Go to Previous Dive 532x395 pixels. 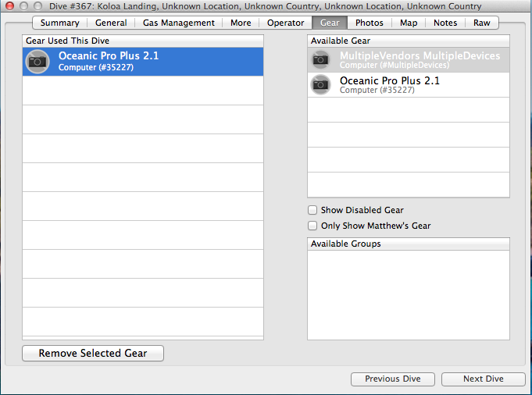point(393,379)
